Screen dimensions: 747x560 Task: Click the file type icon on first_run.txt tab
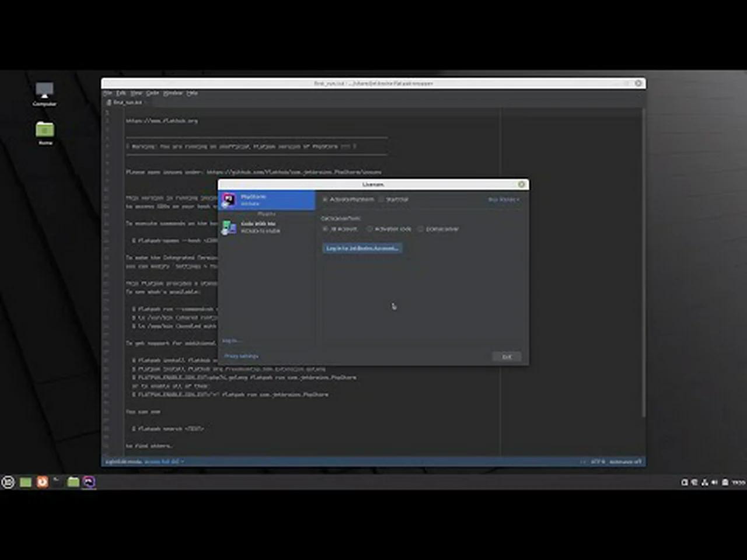109,101
